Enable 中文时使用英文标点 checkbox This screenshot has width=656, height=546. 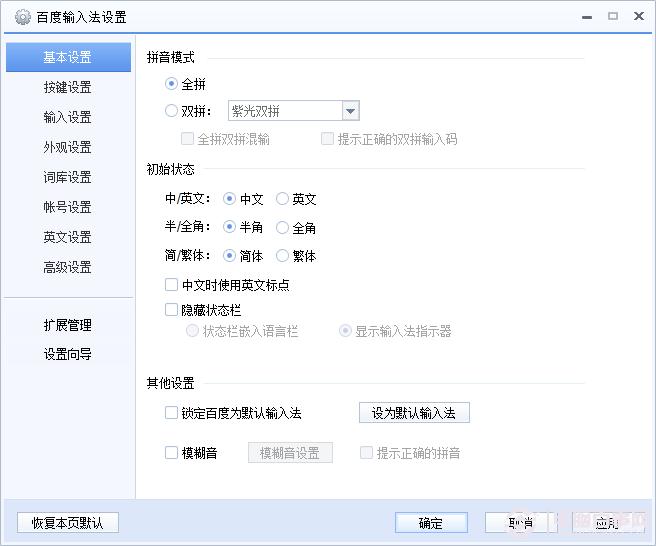(x=172, y=285)
